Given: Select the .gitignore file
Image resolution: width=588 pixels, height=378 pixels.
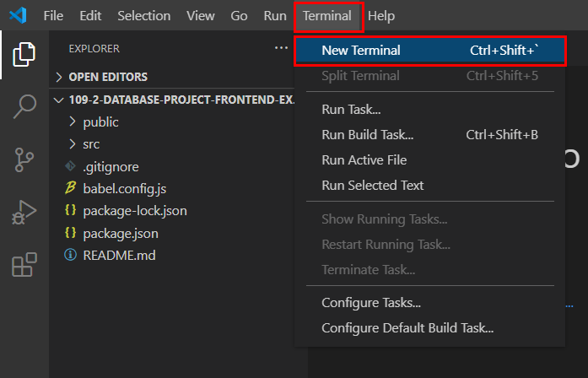Looking at the screenshot, I should point(111,166).
